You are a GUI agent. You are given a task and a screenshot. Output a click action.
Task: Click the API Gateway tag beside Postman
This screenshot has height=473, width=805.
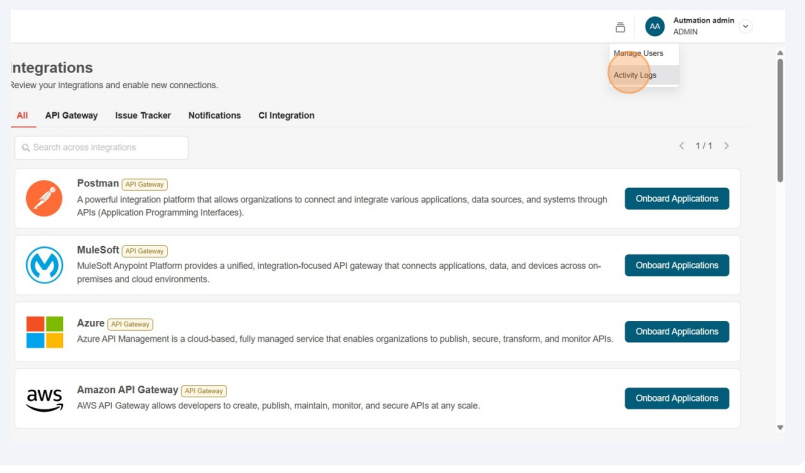145,184
